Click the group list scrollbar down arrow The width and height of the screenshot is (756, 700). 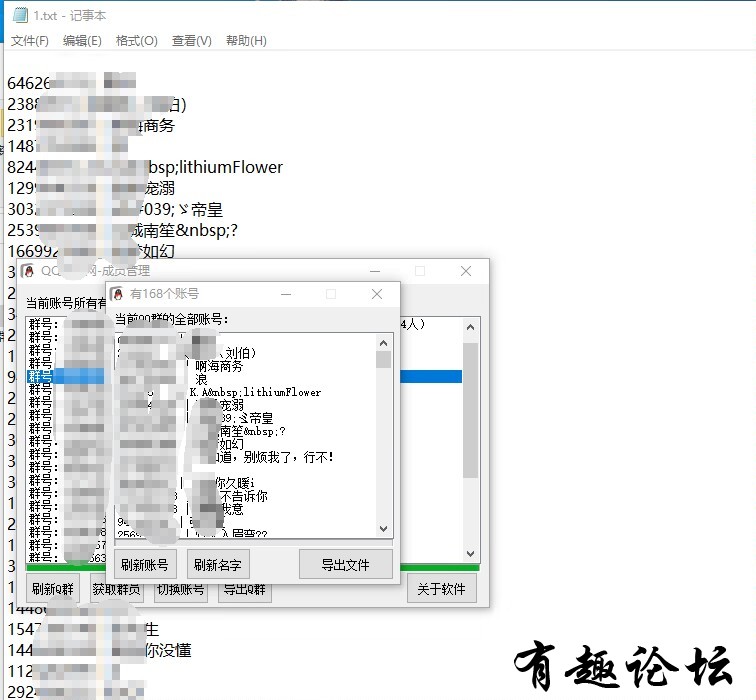[x=471, y=553]
